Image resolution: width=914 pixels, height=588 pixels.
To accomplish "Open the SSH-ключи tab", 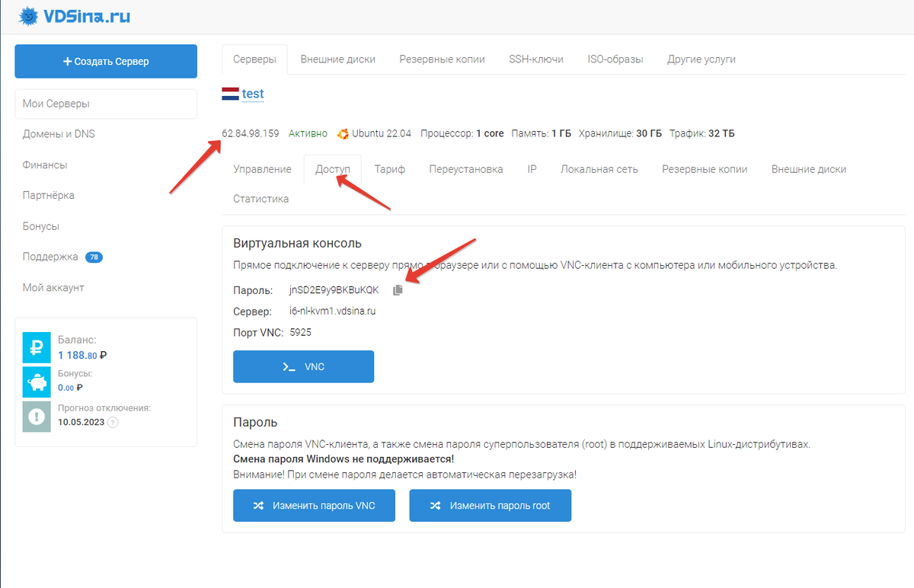I will click(x=535, y=58).
